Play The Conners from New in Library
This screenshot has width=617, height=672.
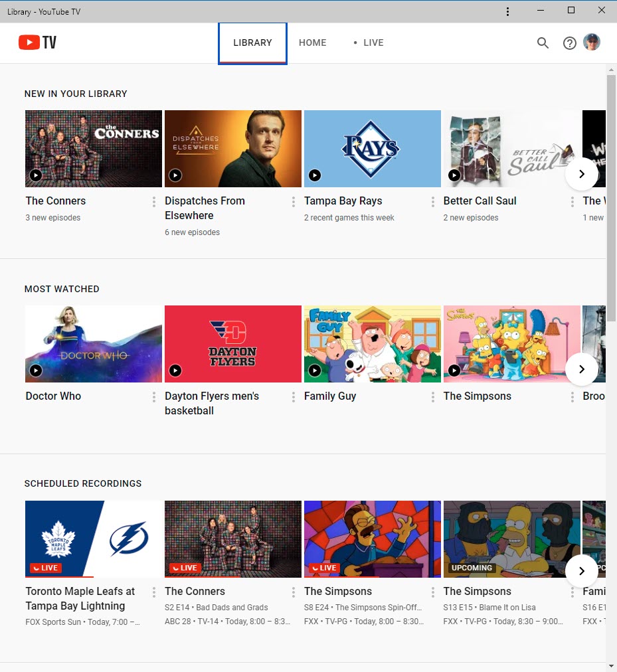click(x=36, y=175)
